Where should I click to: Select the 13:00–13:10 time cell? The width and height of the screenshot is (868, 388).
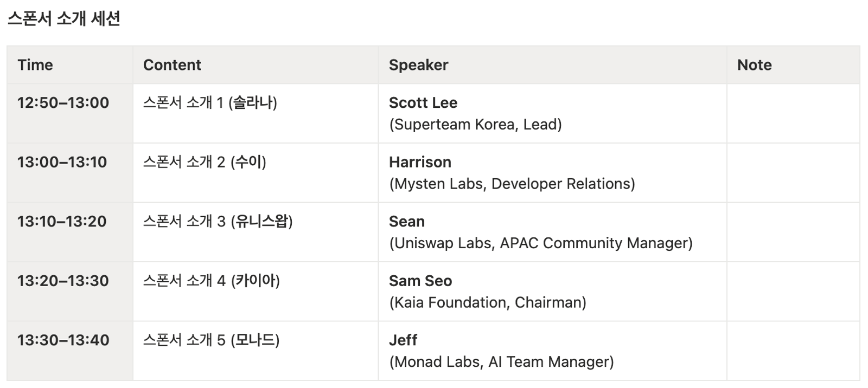click(69, 173)
